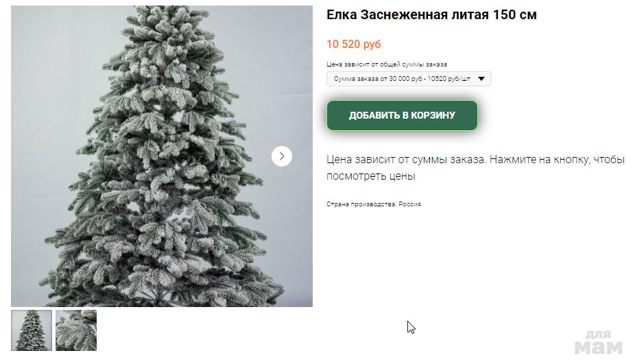Select the full tree thumbnail
The width and height of the screenshot is (633, 364).
(32, 330)
